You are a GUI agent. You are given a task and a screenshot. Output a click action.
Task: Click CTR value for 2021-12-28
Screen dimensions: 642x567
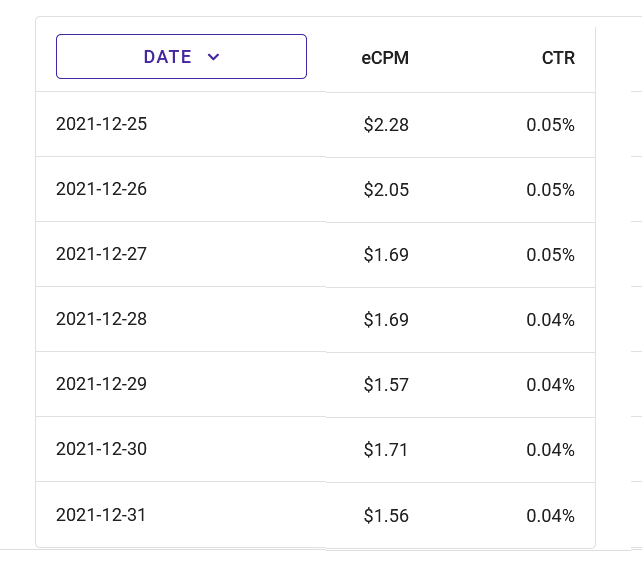point(550,320)
